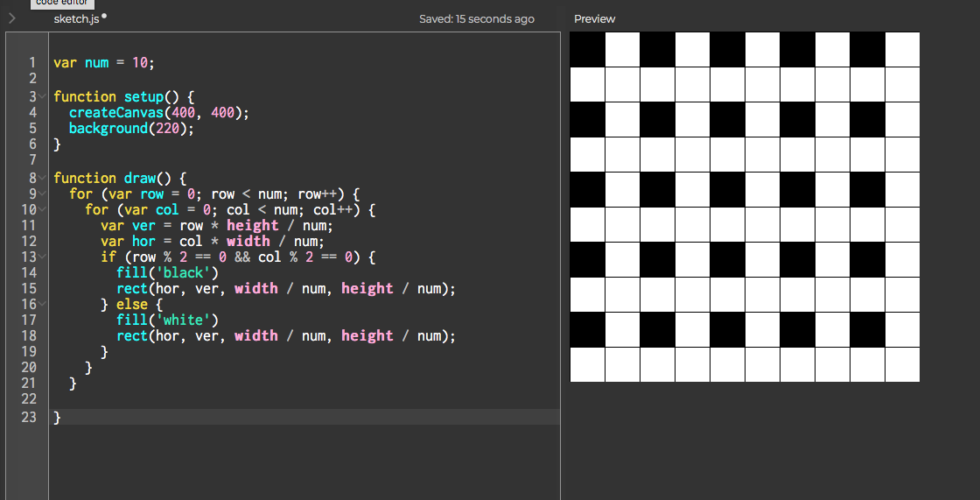980x500 pixels.
Task: Click line number 2 in the gutter
Action: pos(31,78)
